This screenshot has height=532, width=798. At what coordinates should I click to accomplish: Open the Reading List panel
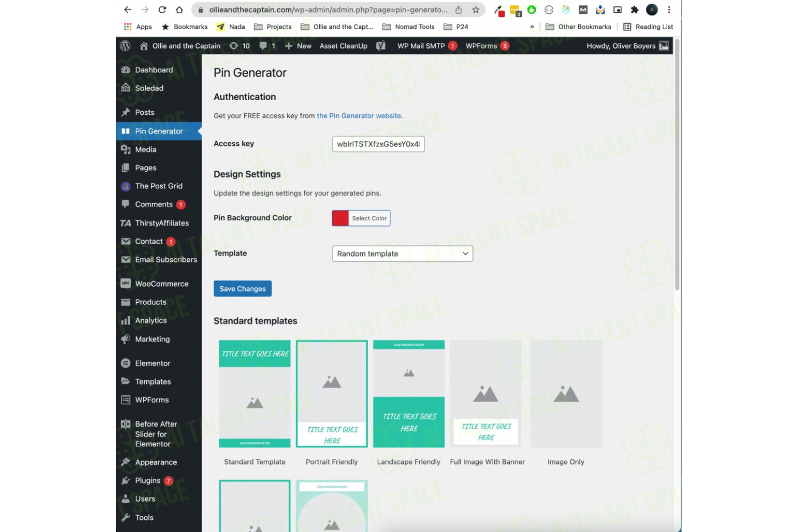tap(648, 27)
